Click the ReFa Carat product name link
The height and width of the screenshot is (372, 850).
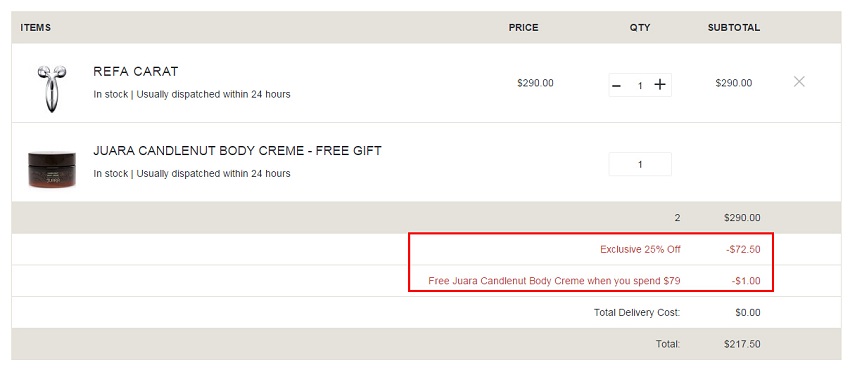[136, 72]
